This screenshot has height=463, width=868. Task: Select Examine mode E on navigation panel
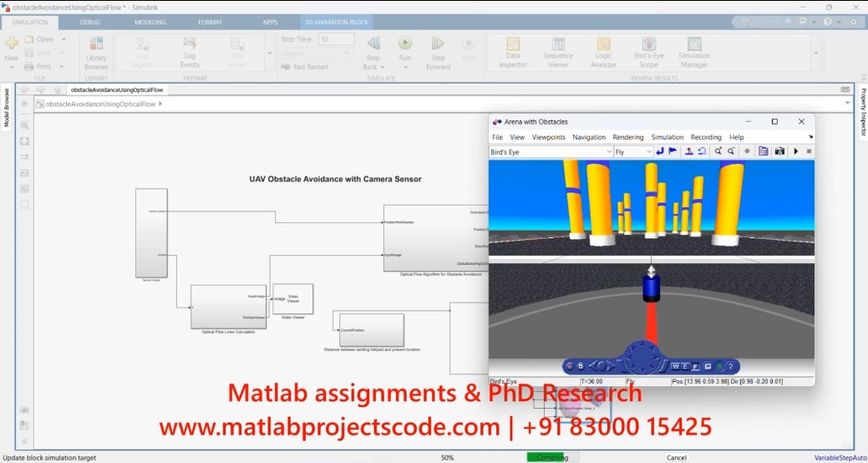pyautogui.click(x=685, y=366)
